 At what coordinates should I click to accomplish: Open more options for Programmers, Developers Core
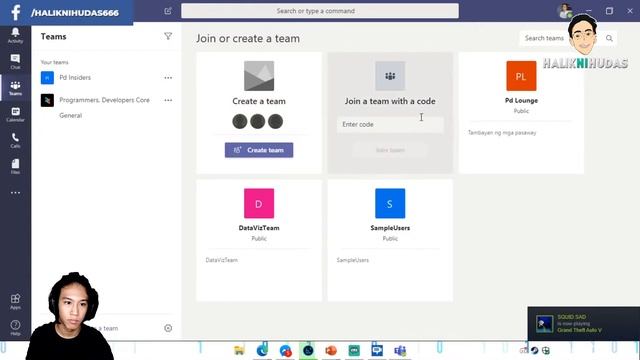[168, 100]
